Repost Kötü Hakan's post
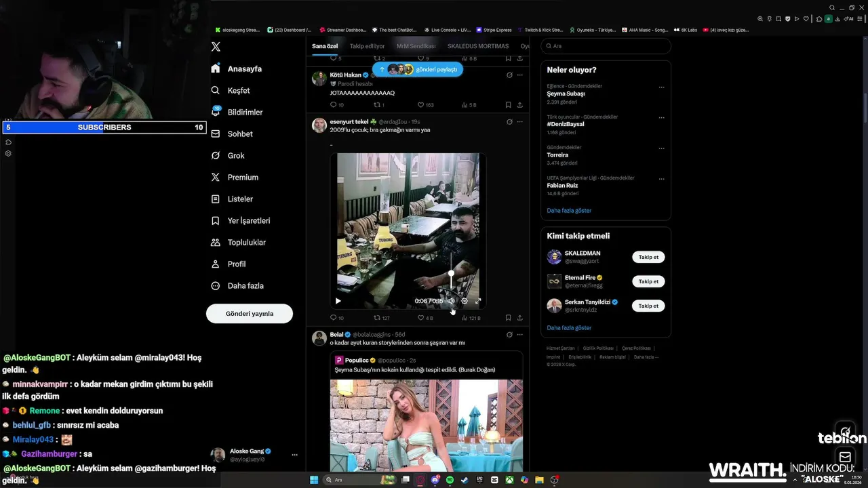 click(x=378, y=105)
